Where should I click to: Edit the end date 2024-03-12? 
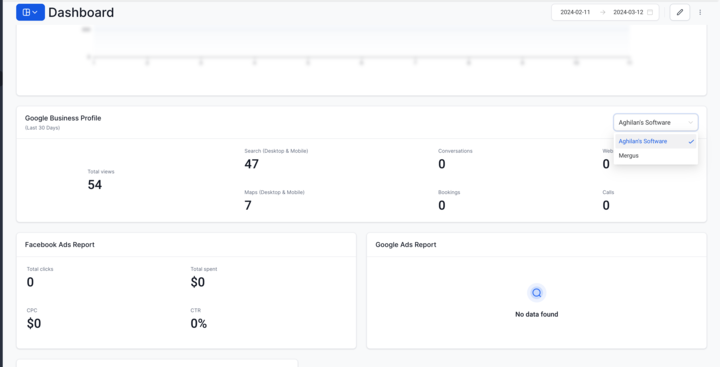(628, 12)
